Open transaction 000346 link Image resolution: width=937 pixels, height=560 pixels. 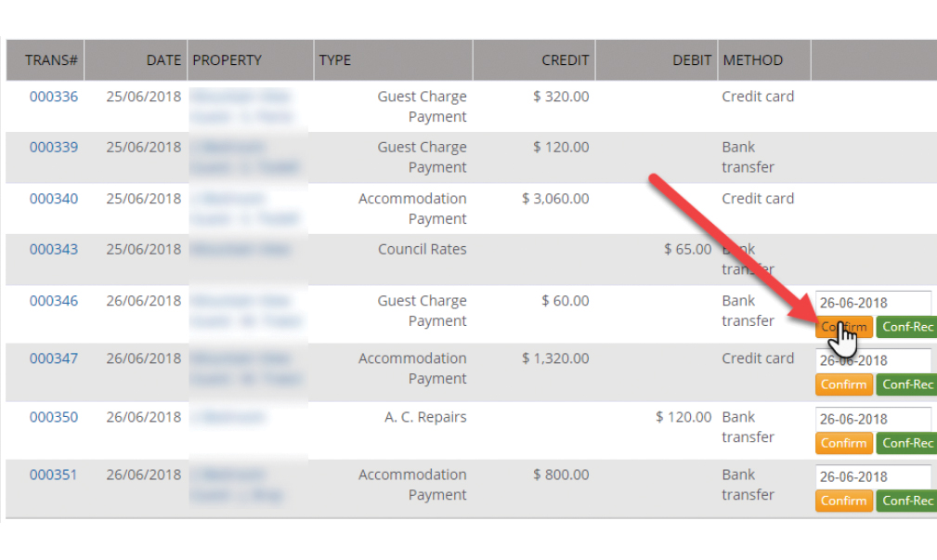click(54, 301)
